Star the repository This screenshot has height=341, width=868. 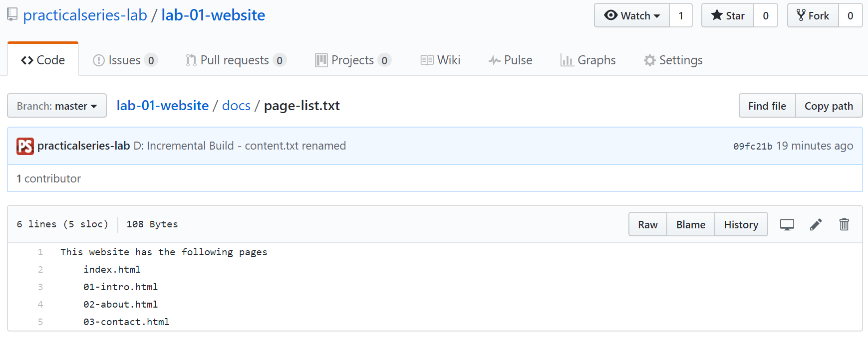coord(728,15)
